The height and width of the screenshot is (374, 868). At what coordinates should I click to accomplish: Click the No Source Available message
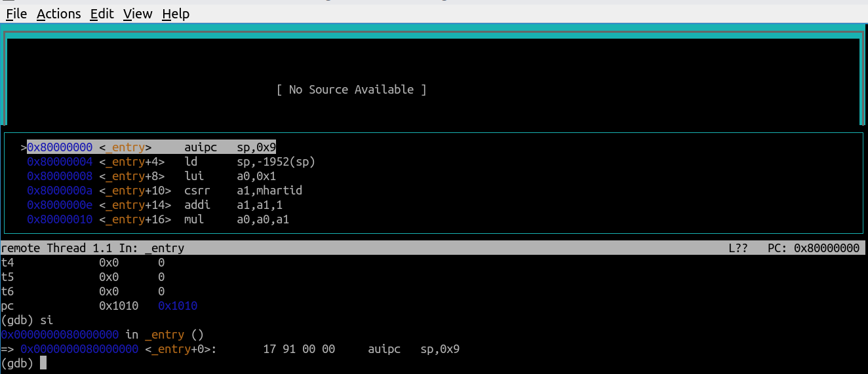(x=351, y=90)
